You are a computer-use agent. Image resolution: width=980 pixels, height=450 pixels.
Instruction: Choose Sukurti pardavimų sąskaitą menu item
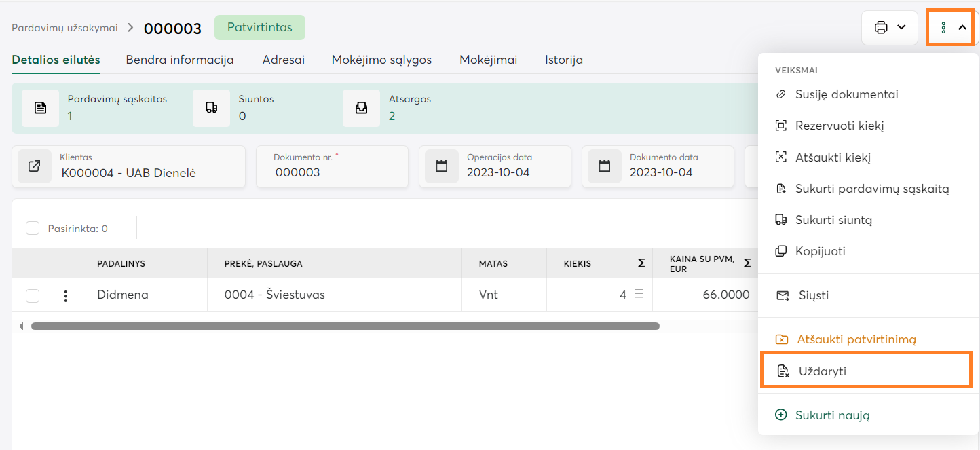(871, 189)
